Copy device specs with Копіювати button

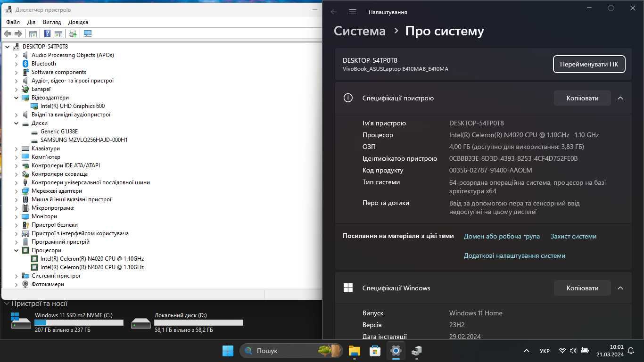point(582,98)
